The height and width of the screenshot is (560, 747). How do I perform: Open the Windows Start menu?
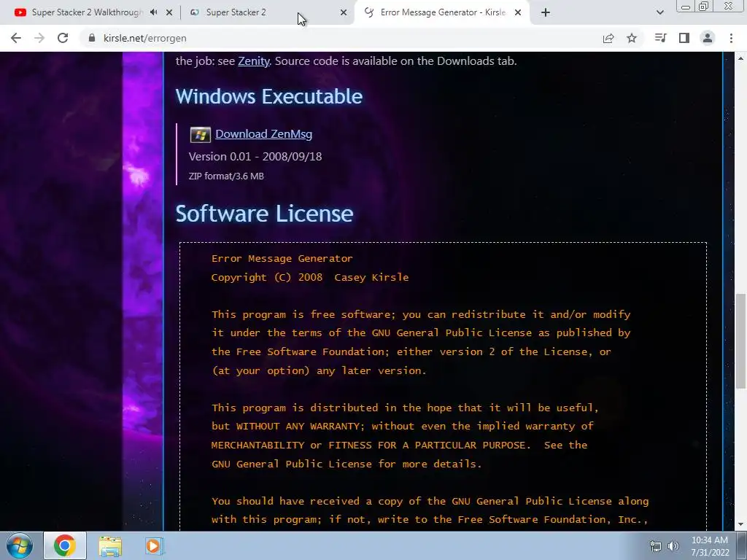tap(20, 545)
